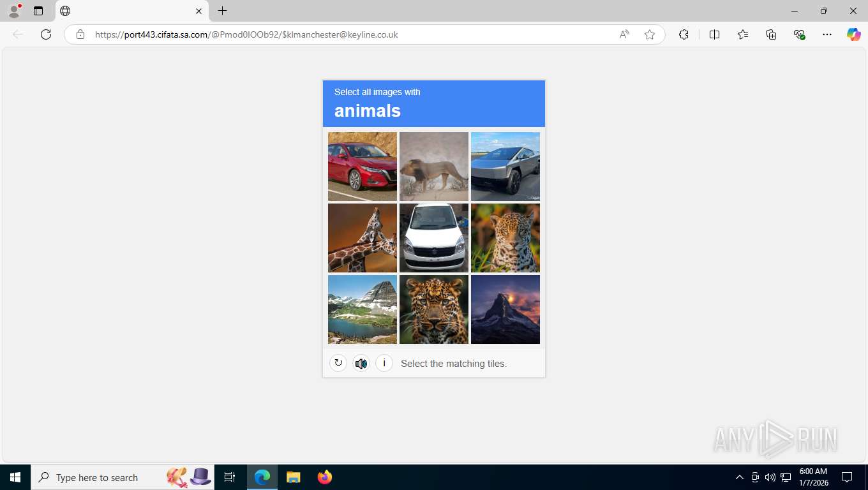Open the Collections panel
The width and height of the screenshot is (868, 490).
[x=771, y=34]
